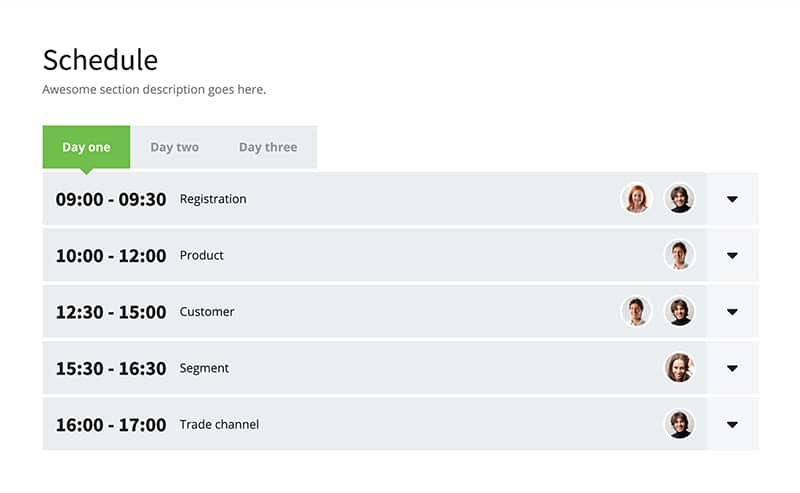Expand the Product session dropdown arrow
The height and width of the screenshot is (493, 800).
coord(732,255)
